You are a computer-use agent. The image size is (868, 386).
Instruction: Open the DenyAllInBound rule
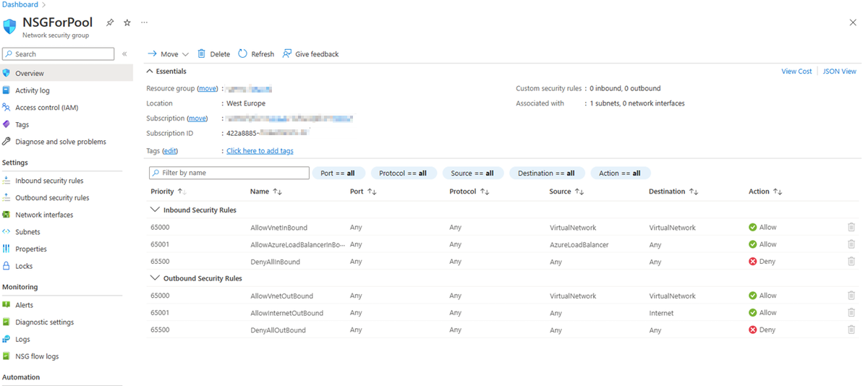coord(275,262)
